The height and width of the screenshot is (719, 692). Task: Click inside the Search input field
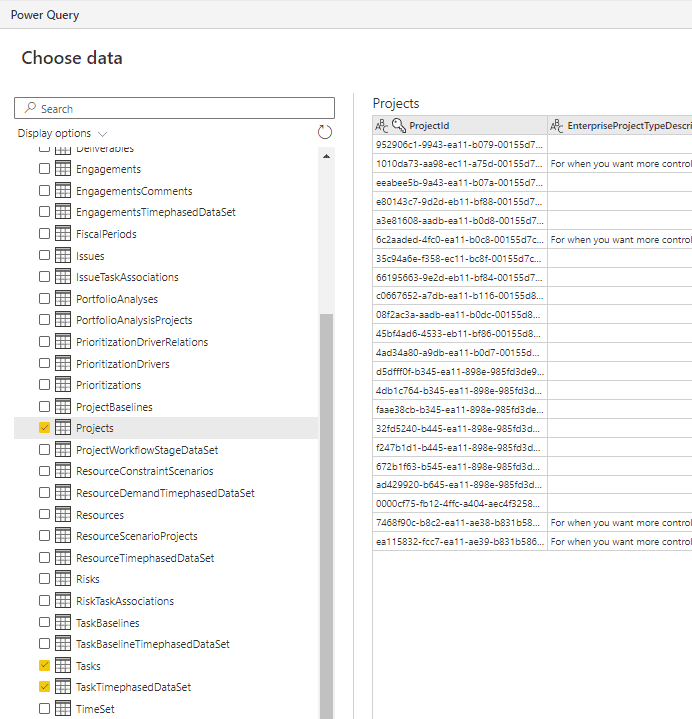(x=174, y=108)
